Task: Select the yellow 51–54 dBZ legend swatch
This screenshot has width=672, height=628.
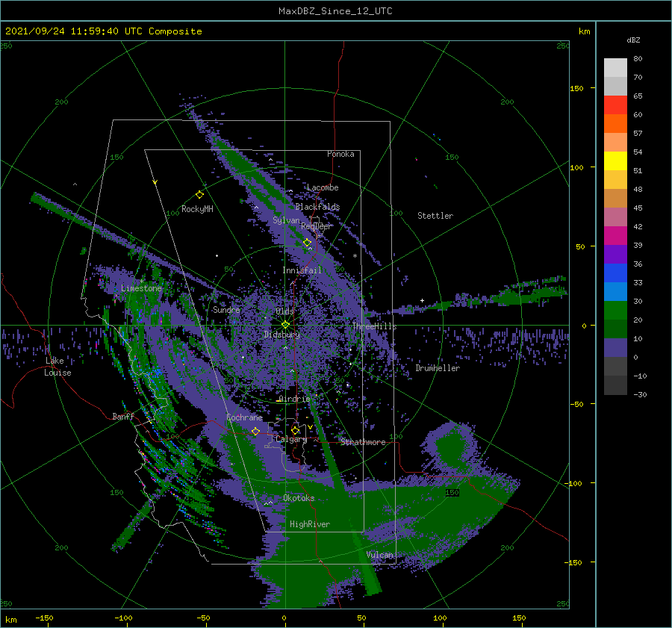Action: [615, 161]
